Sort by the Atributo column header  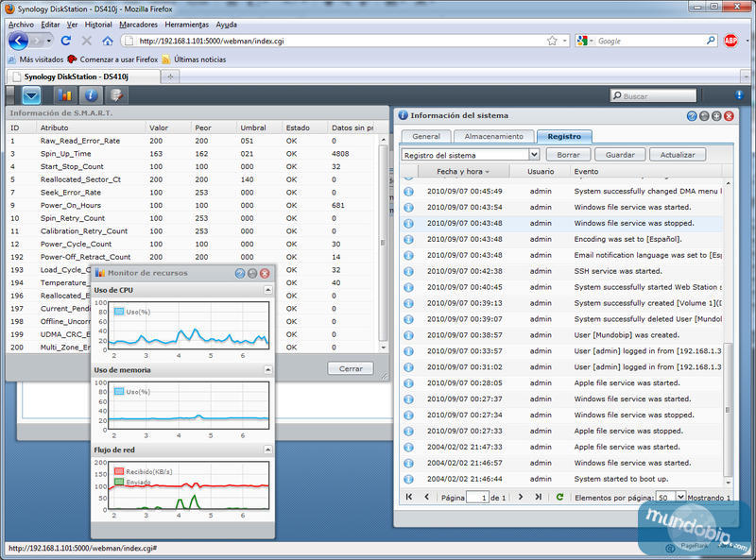click(x=91, y=127)
